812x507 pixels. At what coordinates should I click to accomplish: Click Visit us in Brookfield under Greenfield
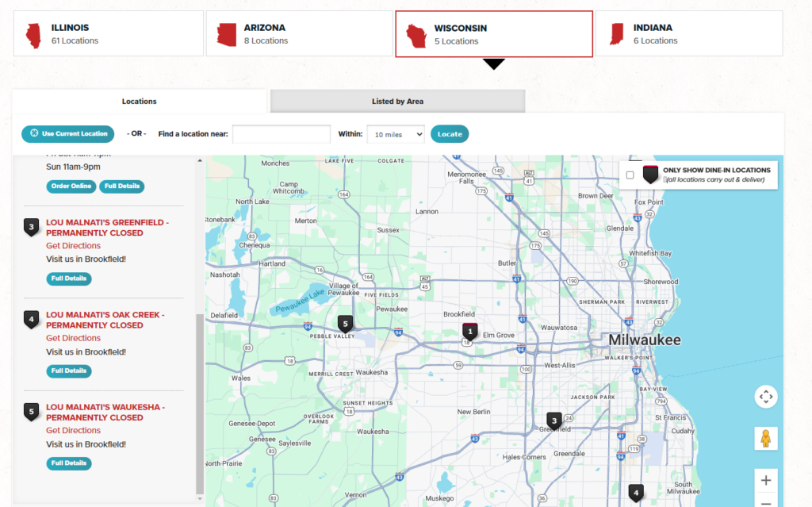click(86, 259)
